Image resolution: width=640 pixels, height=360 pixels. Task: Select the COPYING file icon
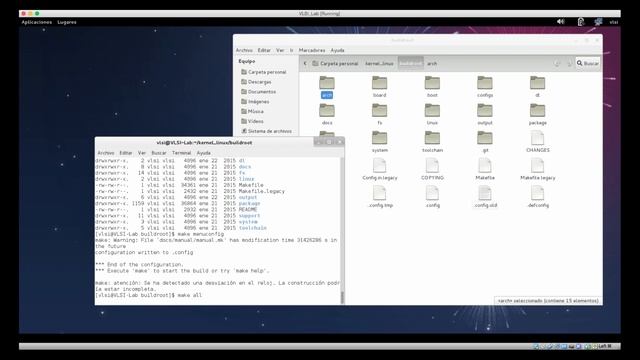tap(432, 166)
